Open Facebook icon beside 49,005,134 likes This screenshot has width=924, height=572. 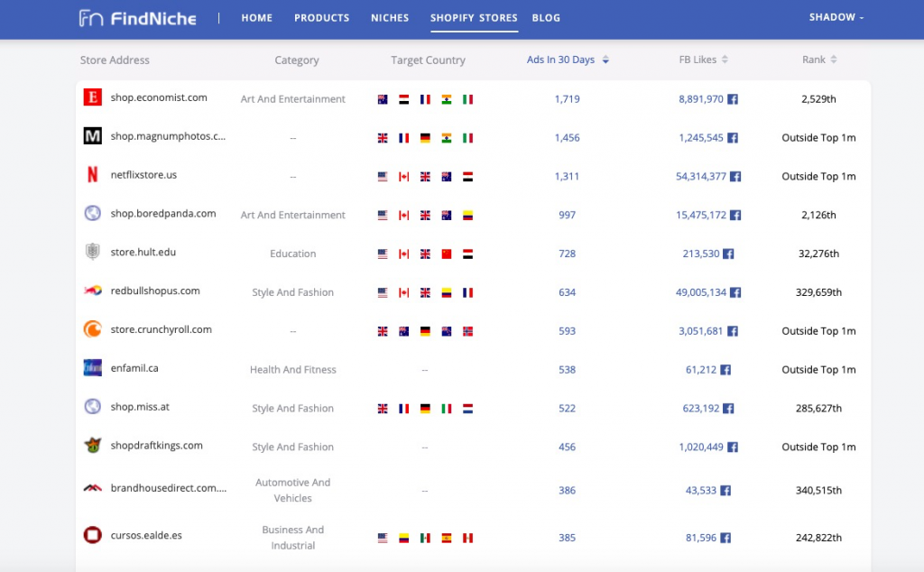click(735, 292)
